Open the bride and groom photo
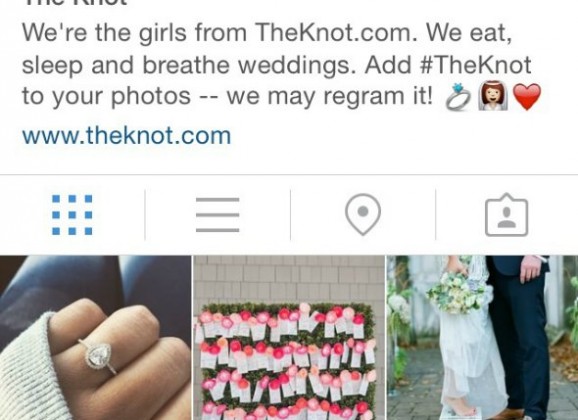 [482, 337]
